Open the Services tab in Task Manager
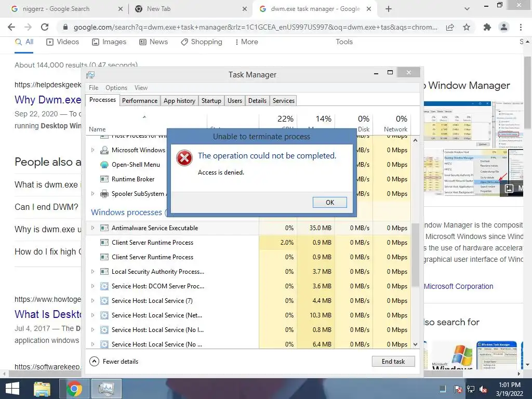 pos(284,101)
